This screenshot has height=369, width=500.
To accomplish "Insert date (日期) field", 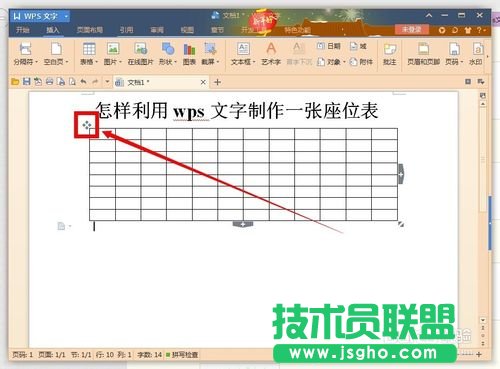I will click(329, 46).
